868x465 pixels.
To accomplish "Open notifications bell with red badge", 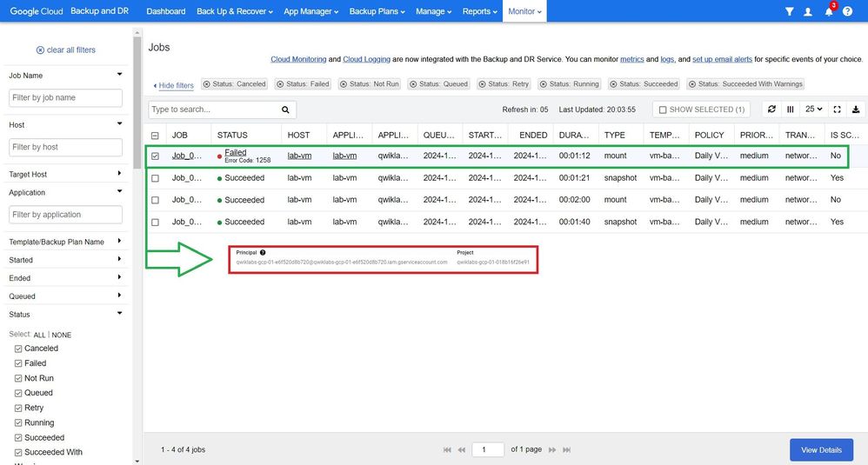I will click(829, 11).
